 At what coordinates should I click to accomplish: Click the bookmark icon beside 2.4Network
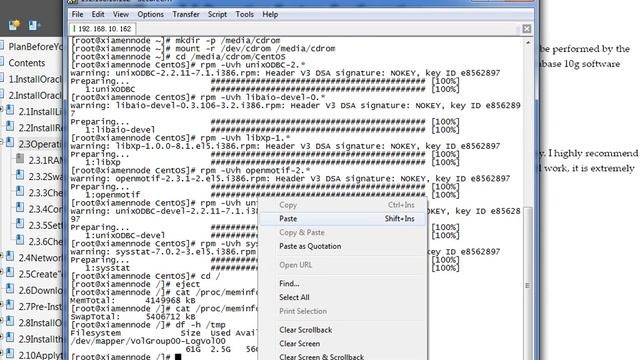pos(10,257)
